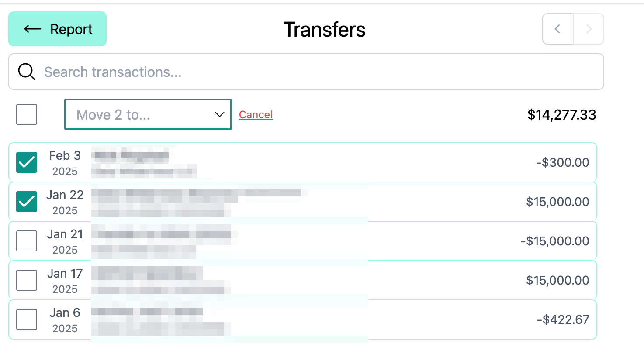Focus the Search transactions field
Screen dimensions: 644x357
pyautogui.click(x=306, y=72)
